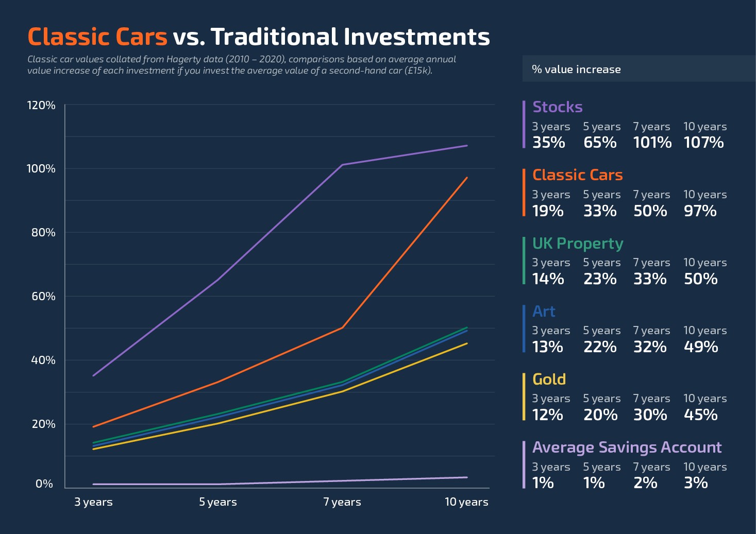Select the Classic Cars legend heading
Image resolution: width=756 pixels, height=534 pixels.
click(577, 175)
